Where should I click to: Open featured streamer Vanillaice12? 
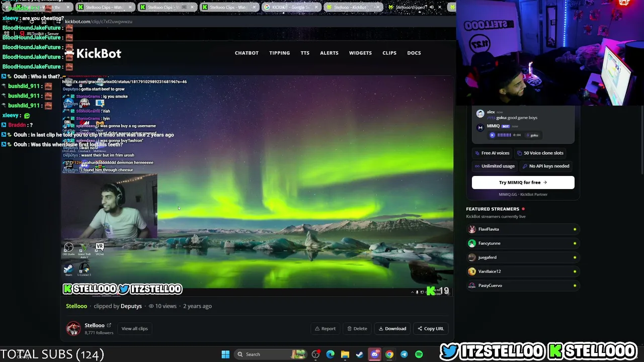pyautogui.click(x=523, y=271)
